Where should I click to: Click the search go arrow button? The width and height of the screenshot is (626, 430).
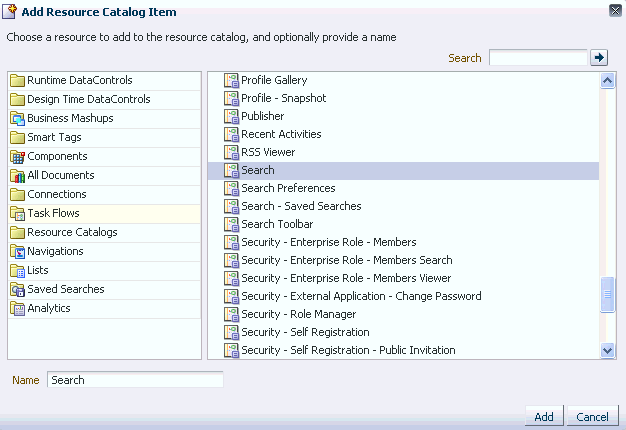(x=599, y=58)
